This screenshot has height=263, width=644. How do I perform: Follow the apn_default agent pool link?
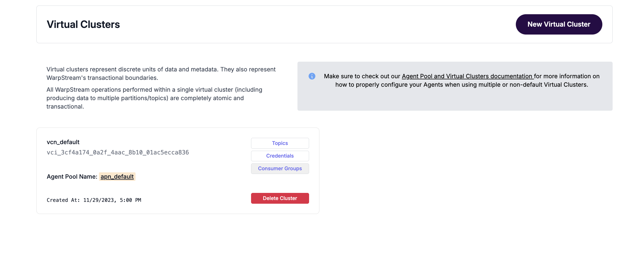(117, 177)
